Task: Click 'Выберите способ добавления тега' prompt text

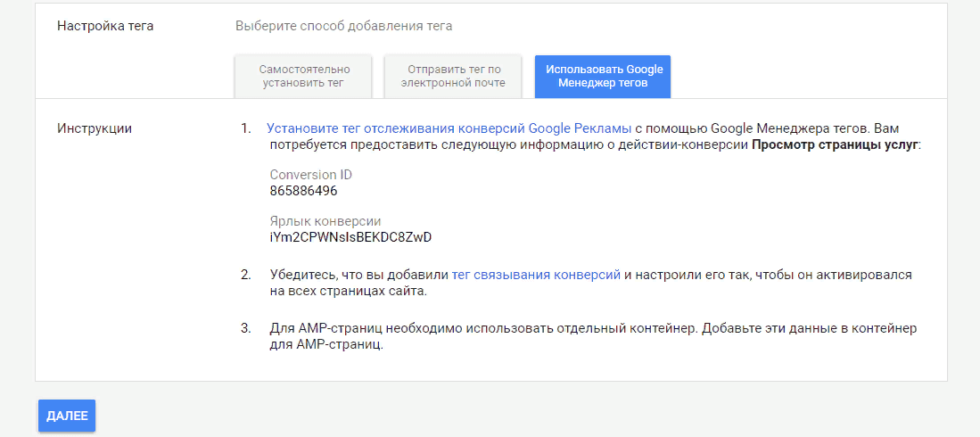Action: click(343, 26)
